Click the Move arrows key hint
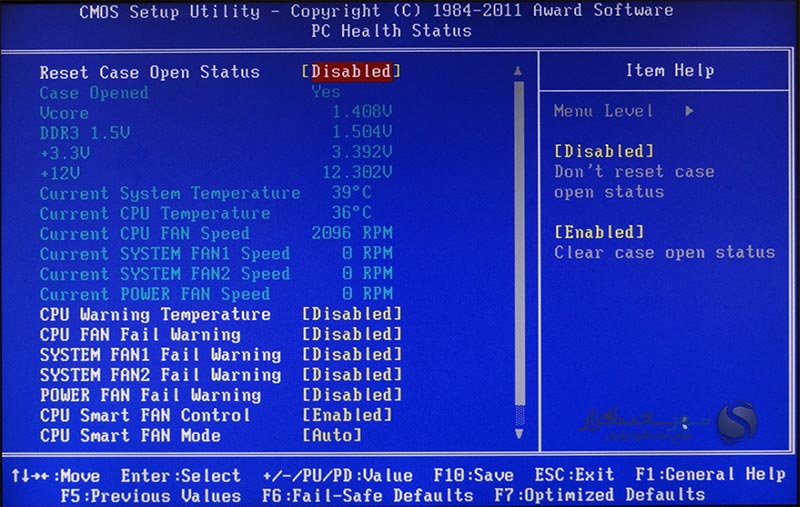The width and height of the screenshot is (800, 507). click(56, 476)
